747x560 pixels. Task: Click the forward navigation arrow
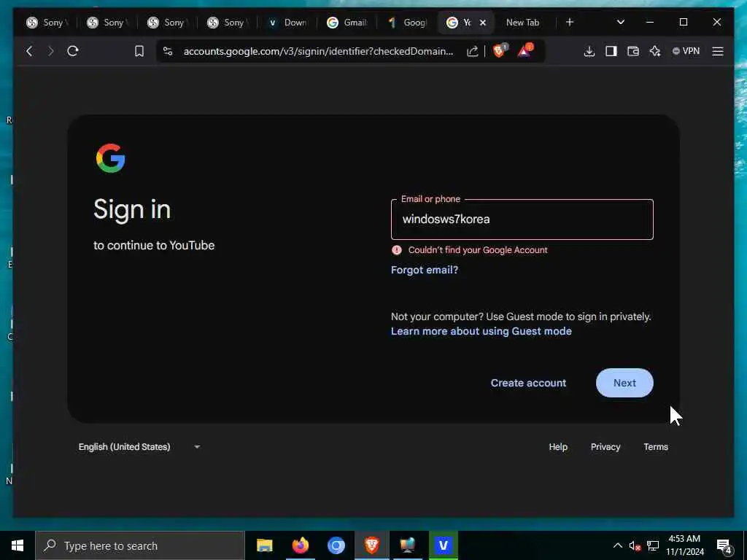click(x=51, y=51)
